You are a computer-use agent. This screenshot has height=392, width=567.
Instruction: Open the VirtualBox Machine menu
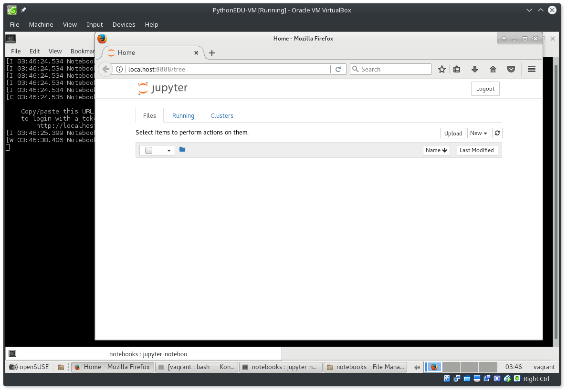(x=41, y=24)
